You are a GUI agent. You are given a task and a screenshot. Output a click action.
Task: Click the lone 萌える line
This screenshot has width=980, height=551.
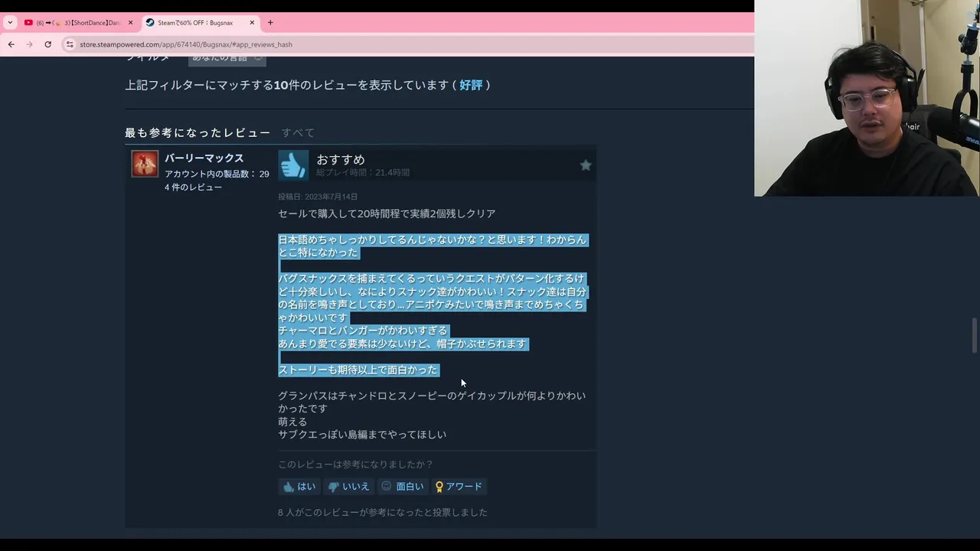click(x=292, y=422)
